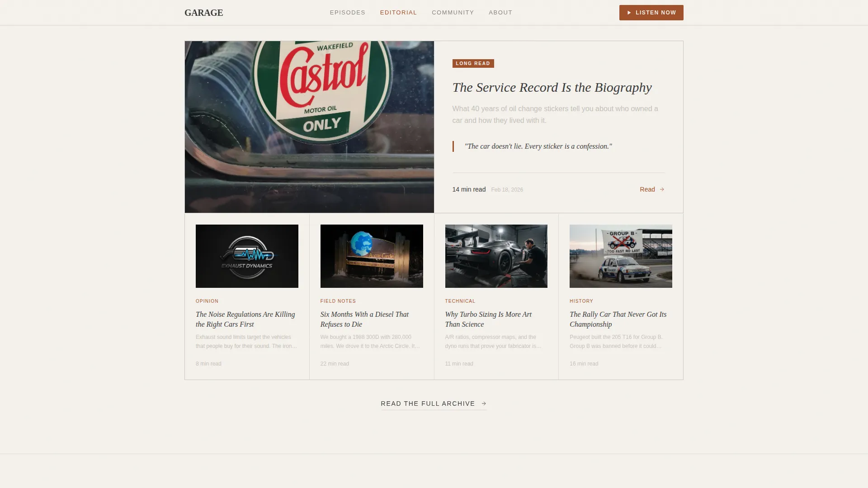Open the Arctic Circle sign thumbnail
The width and height of the screenshot is (868, 488).
[x=372, y=256]
